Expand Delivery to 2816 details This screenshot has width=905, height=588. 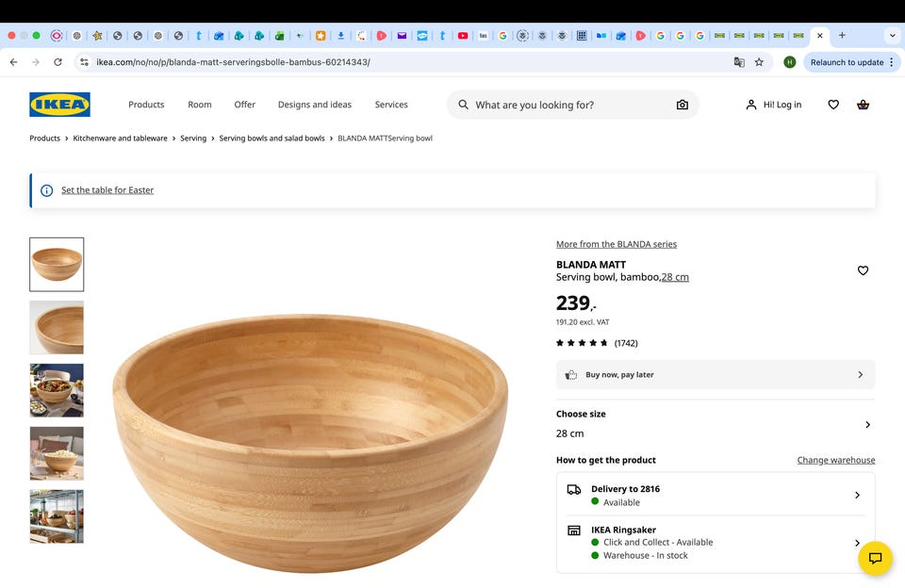coord(856,495)
